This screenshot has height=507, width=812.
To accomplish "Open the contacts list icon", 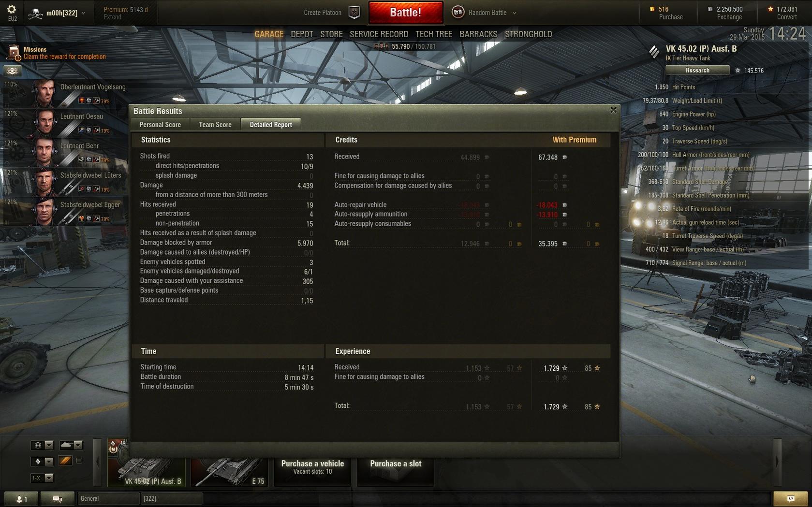I will click(x=21, y=499).
